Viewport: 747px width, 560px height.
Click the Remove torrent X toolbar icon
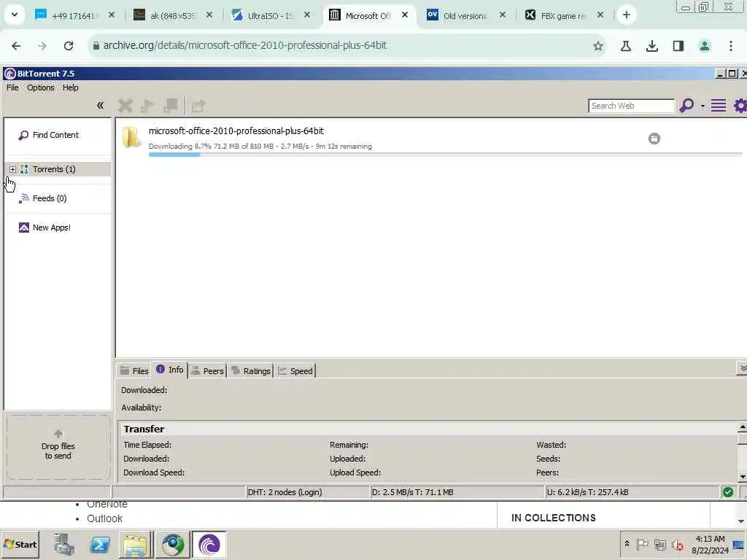coord(125,106)
